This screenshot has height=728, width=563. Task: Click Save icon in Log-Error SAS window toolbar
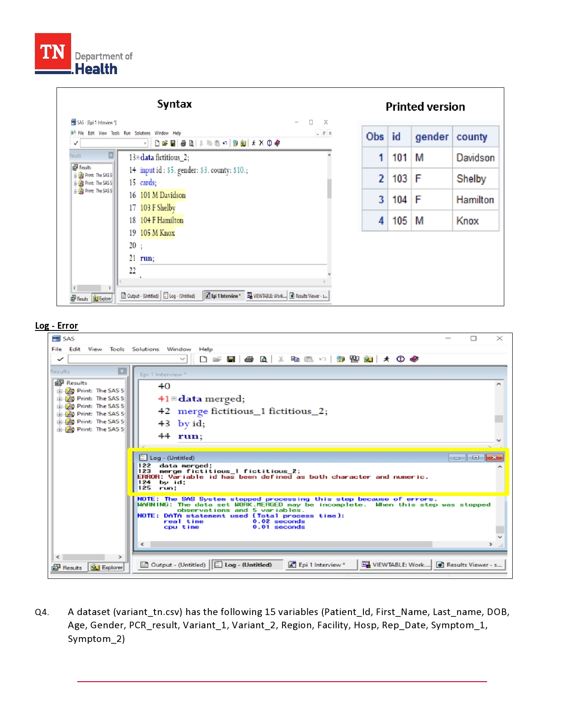(231, 359)
